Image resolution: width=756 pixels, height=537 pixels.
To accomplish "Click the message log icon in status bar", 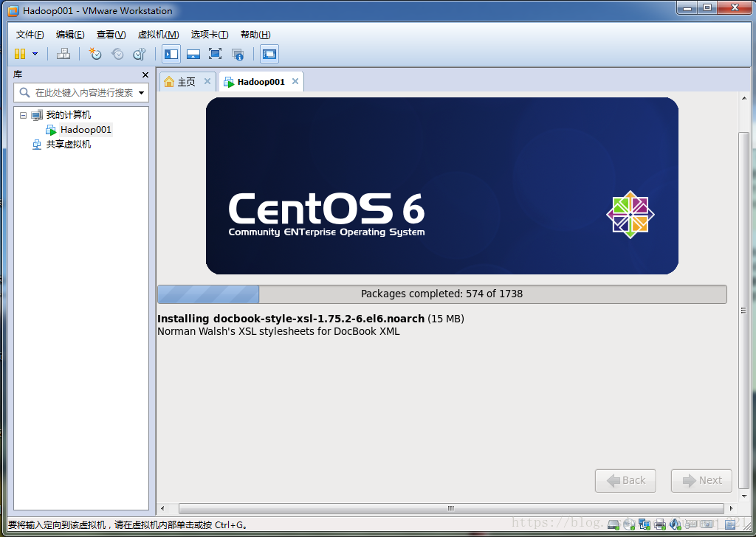I will pos(731,524).
